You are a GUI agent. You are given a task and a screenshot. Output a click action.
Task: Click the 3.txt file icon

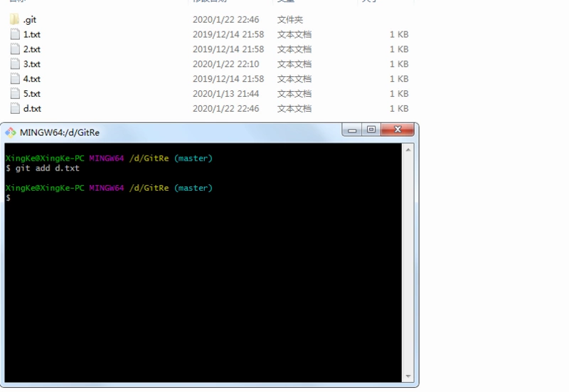coord(15,64)
